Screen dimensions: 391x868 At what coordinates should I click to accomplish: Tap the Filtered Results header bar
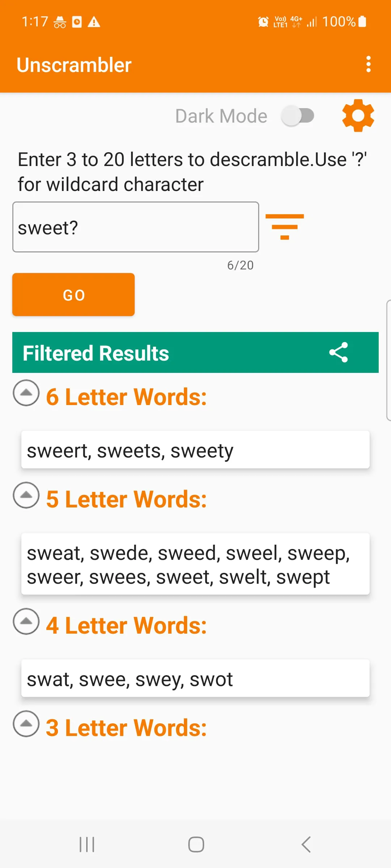point(195,352)
